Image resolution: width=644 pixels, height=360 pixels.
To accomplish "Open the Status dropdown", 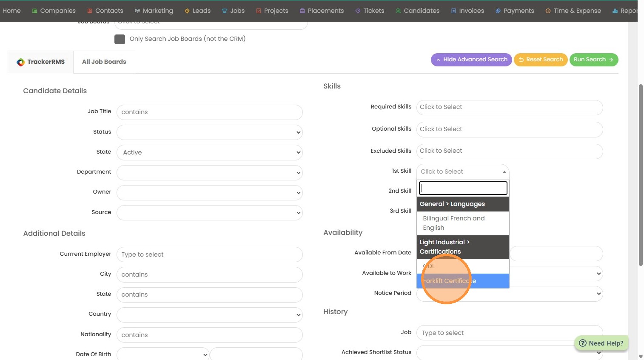I will tap(209, 132).
